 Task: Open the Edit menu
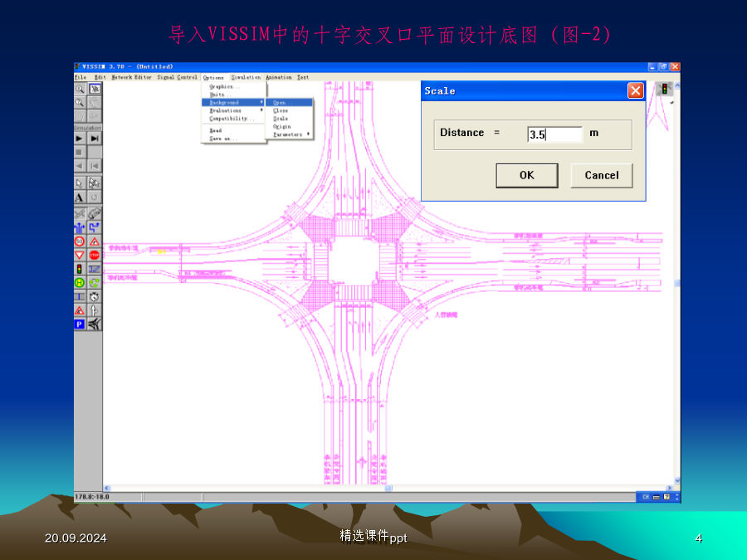[x=100, y=77]
